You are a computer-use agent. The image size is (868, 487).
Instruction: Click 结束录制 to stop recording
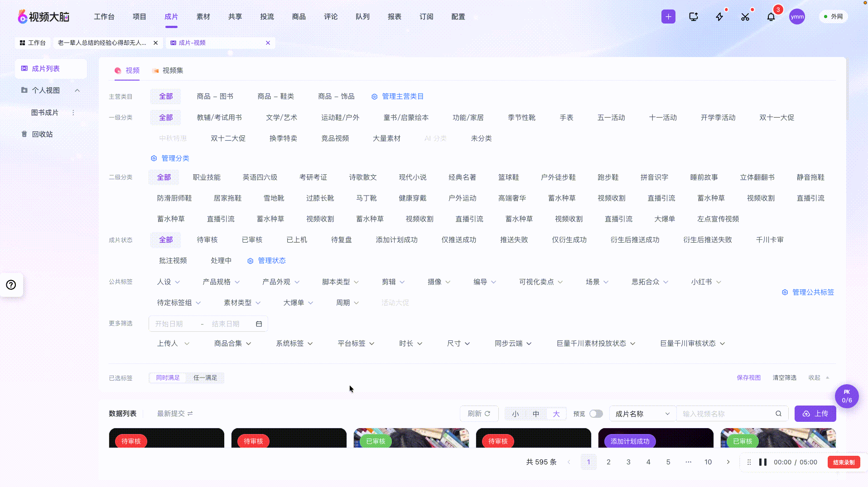tap(844, 462)
